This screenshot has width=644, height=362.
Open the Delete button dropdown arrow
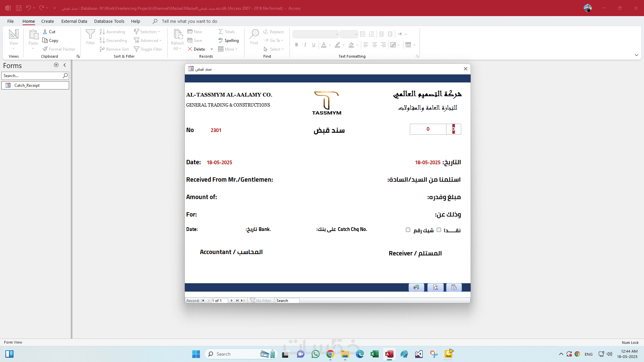212,49
